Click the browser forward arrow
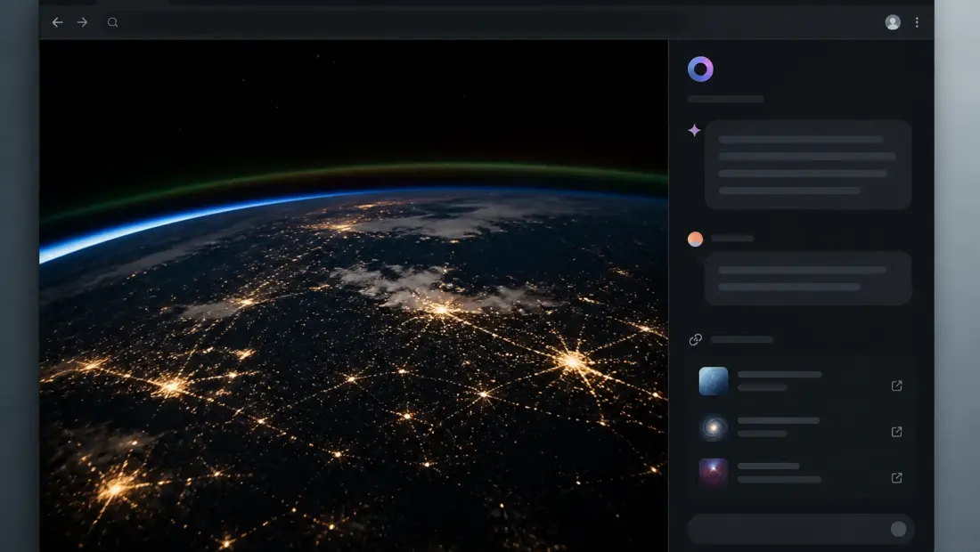980x552 pixels. tap(83, 22)
